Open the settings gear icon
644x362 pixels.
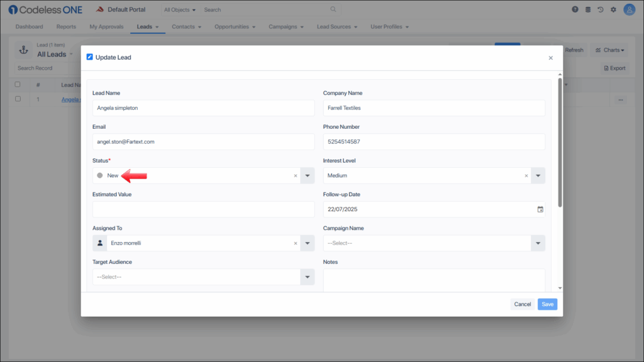click(x=613, y=9)
